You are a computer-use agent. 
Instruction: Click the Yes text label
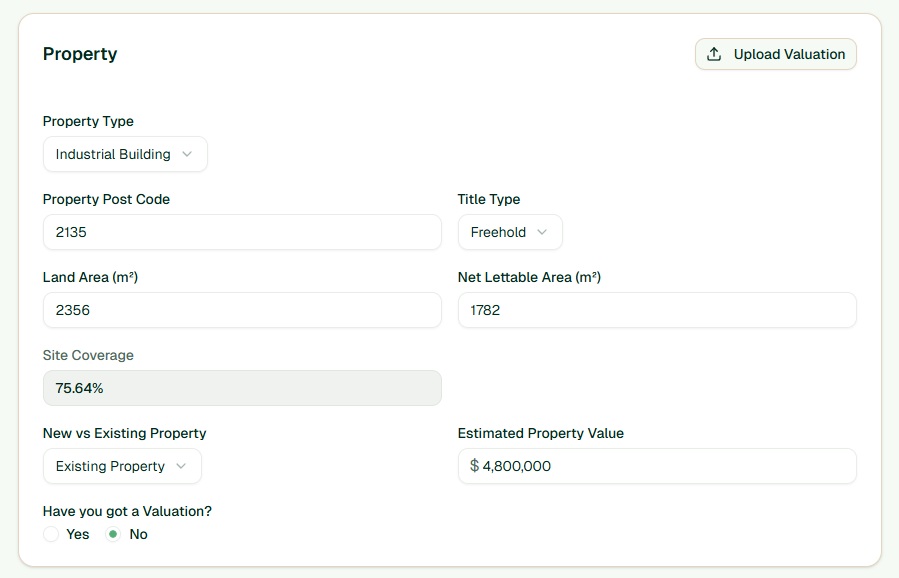78,534
